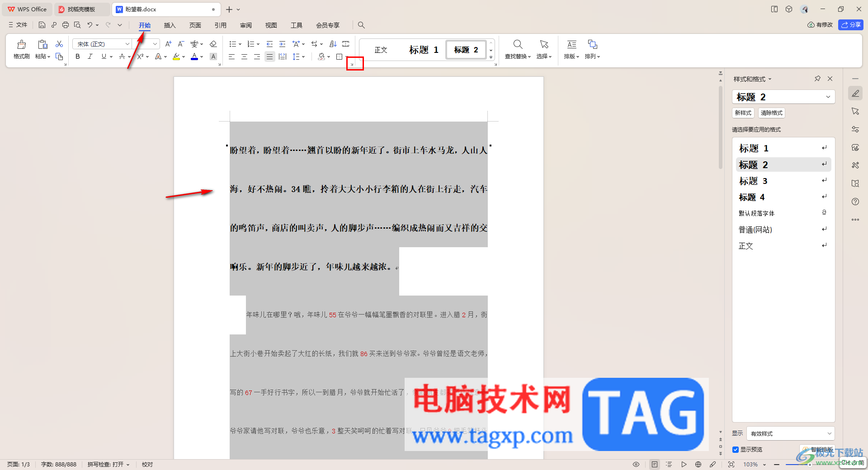Click the full screen icon in the status bar
Image resolution: width=868 pixels, height=470 pixels.
click(731, 464)
